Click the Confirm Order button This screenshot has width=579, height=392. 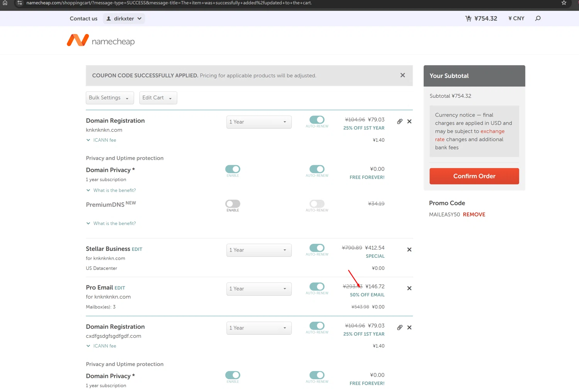(x=474, y=176)
